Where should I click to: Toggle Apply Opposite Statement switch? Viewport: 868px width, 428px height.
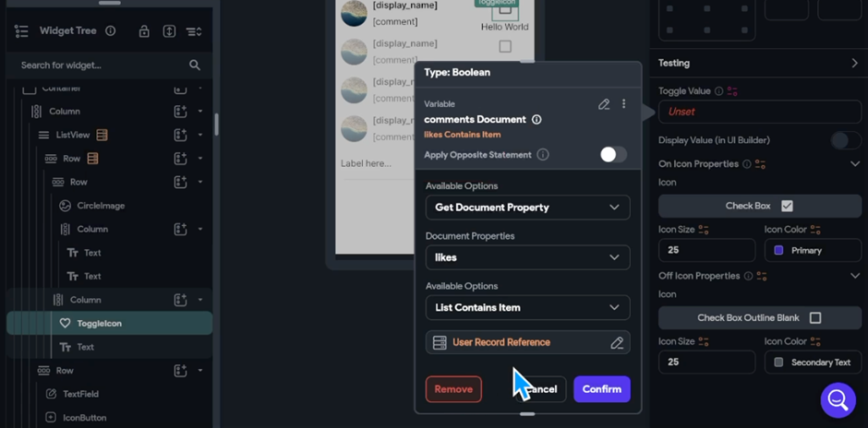coord(613,155)
